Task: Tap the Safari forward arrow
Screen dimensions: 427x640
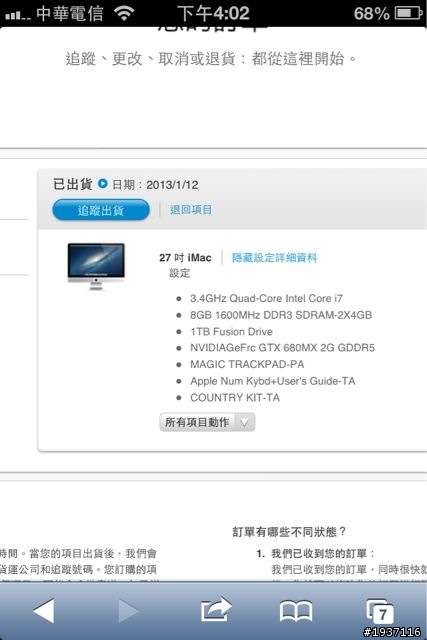Action: (128, 611)
